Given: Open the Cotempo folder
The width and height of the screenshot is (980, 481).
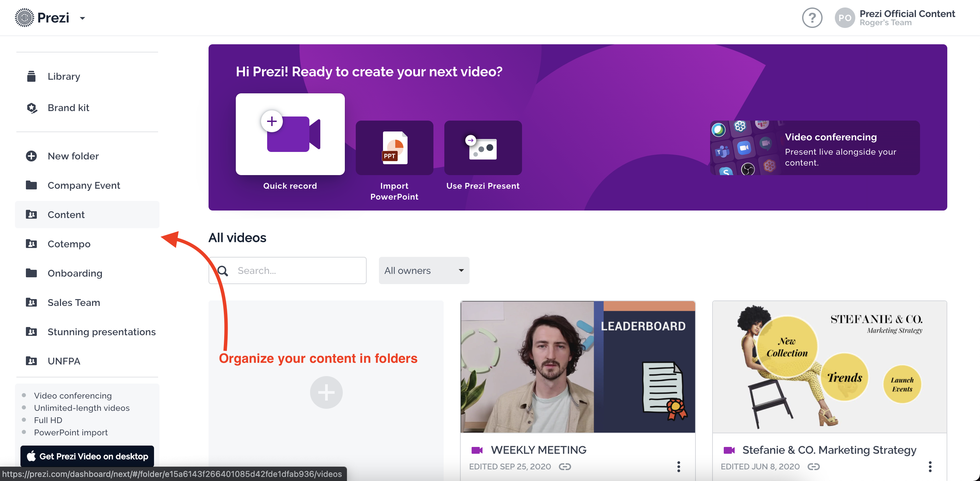Looking at the screenshot, I should pyautogui.click(x=69, y=244).
